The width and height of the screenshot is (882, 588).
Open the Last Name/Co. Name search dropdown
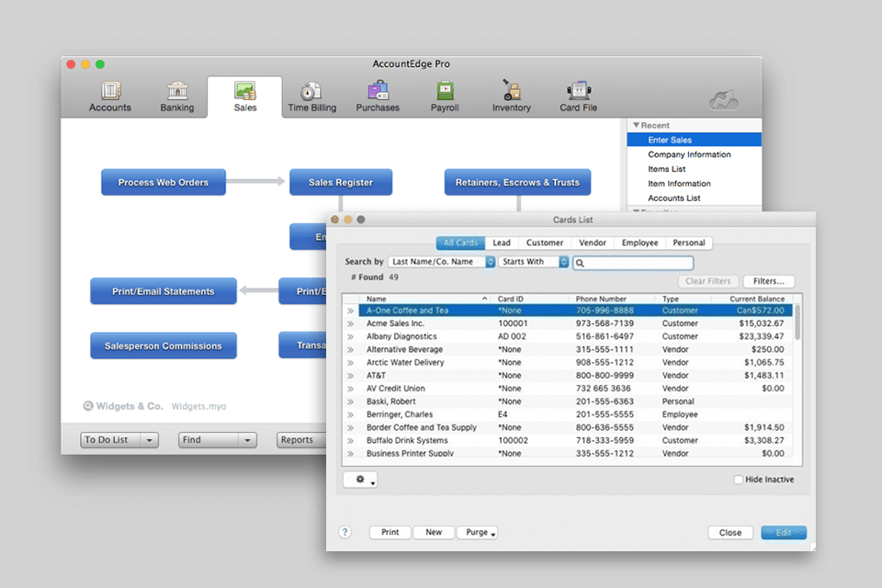pos(442,262)
